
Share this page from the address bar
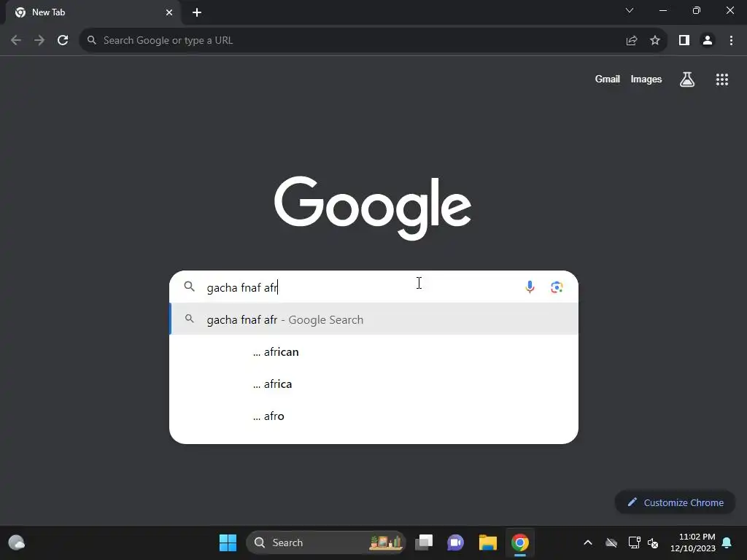(x=632, y=41)
